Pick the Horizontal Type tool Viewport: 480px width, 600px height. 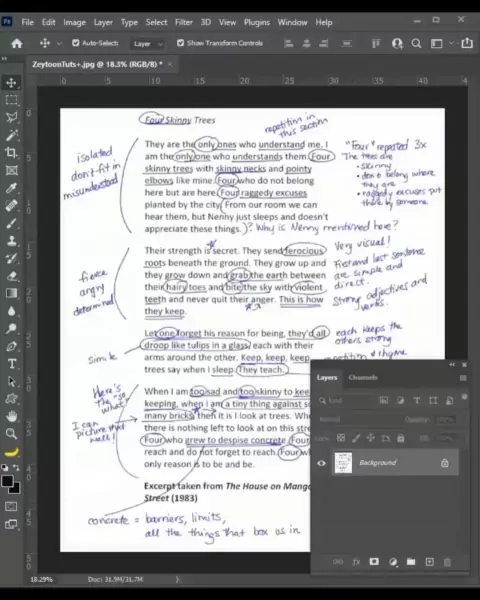click(x=11, y=364)
